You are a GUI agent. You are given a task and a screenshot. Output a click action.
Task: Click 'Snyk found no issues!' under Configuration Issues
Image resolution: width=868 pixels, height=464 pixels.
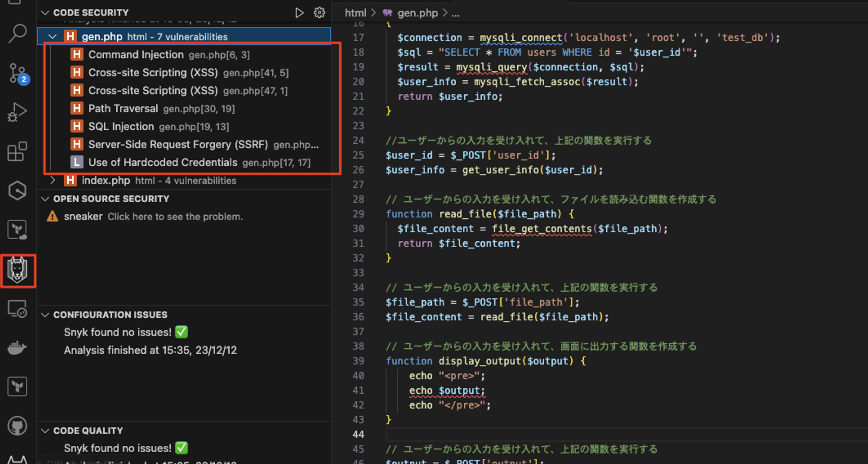tap(126, 332)
